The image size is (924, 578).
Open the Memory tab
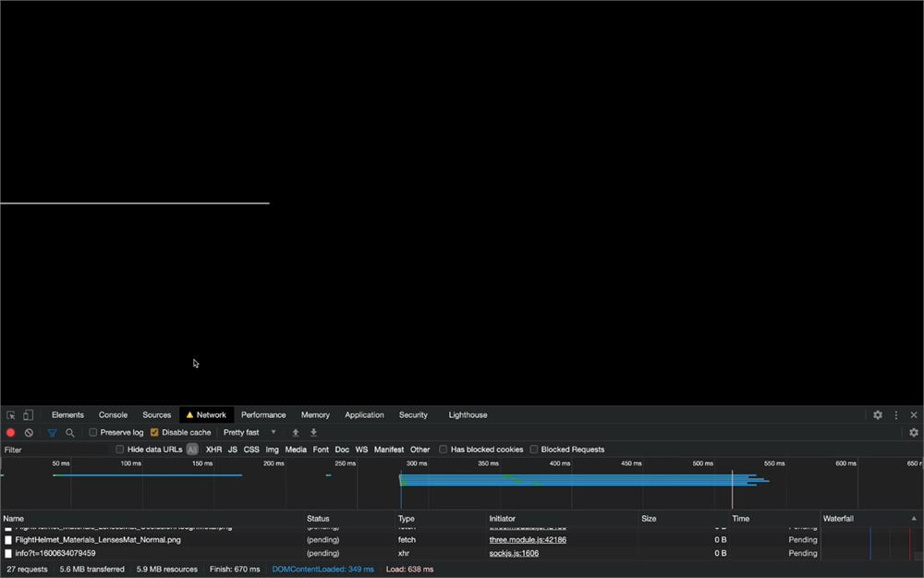315,415
